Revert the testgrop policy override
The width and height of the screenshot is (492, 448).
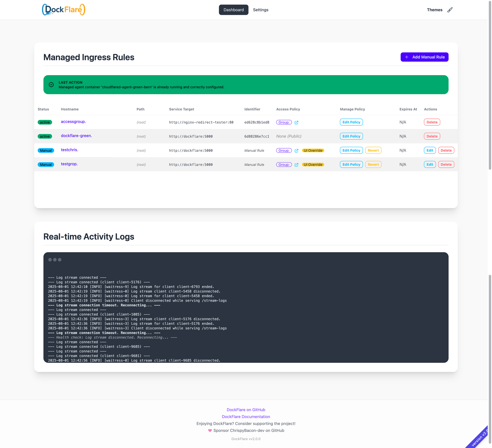pyautogui.click(x=373, y=164)
